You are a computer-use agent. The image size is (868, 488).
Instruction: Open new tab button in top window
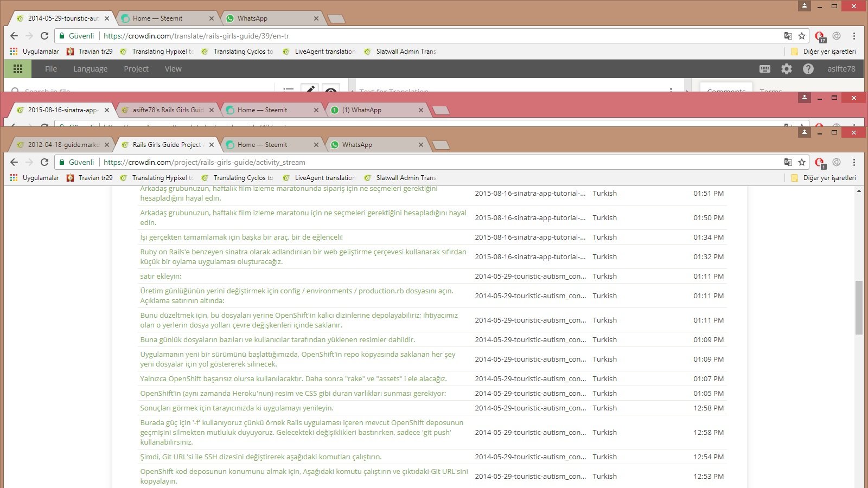click(336, 19)
